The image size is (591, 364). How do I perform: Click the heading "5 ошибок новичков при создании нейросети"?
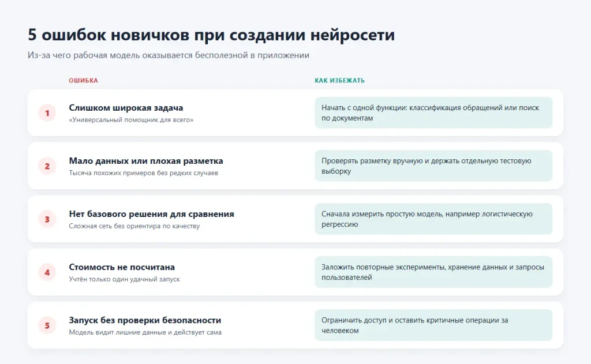coord(211,35)
